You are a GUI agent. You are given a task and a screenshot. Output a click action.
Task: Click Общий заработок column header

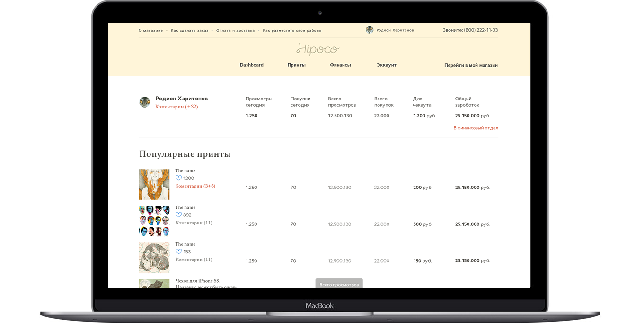(x=468, y=102)
